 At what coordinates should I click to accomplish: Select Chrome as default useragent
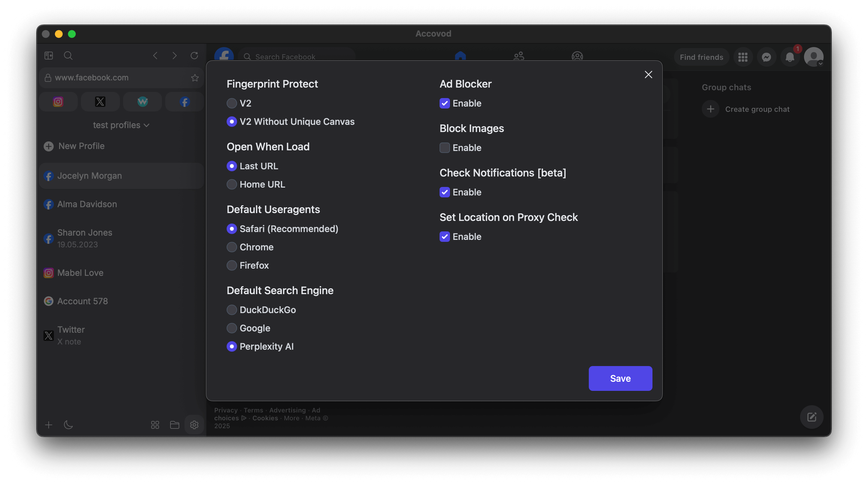click(x=232, y=247)
